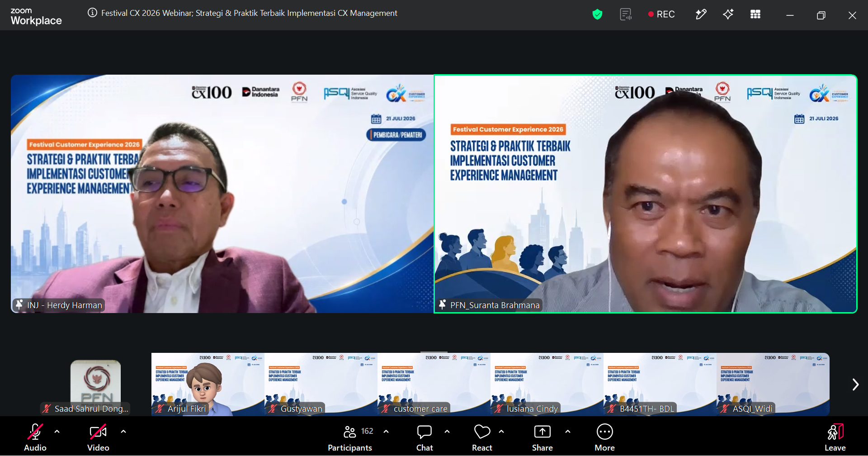
Task: Click muted mic icon on lusiana Cindy
Action: pyautogui.click(x=499, y=409)
